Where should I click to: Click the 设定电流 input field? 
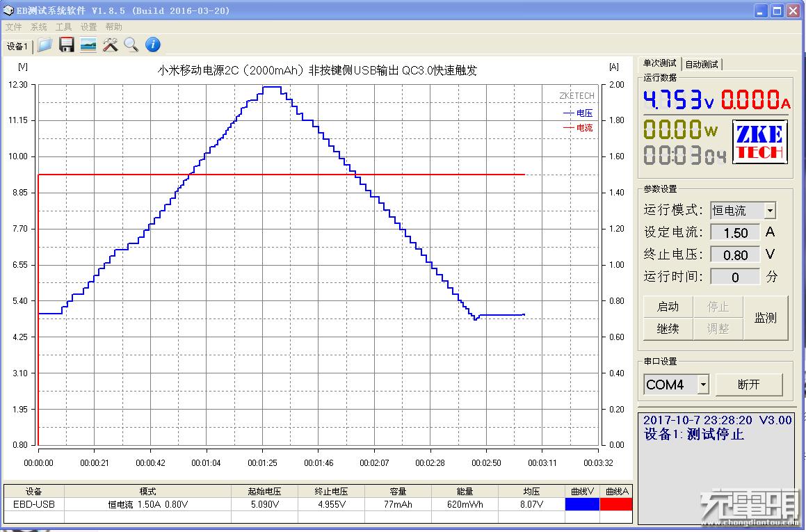point(735,233)
